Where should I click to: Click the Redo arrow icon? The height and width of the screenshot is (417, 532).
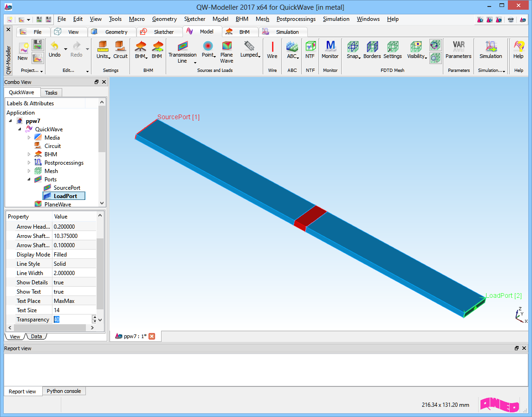click(77, 45)
